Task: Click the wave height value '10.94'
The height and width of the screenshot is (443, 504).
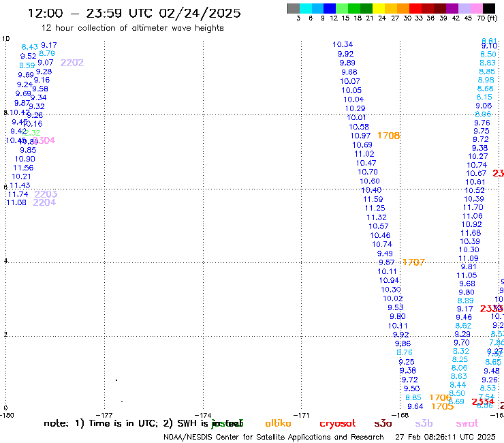Action: tap(389, 280)
